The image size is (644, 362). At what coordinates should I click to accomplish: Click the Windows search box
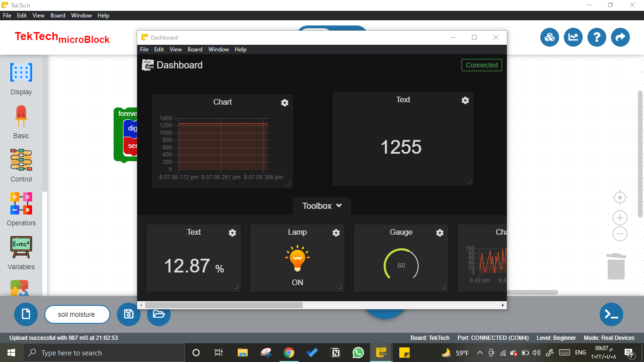[x=103, y=353]
